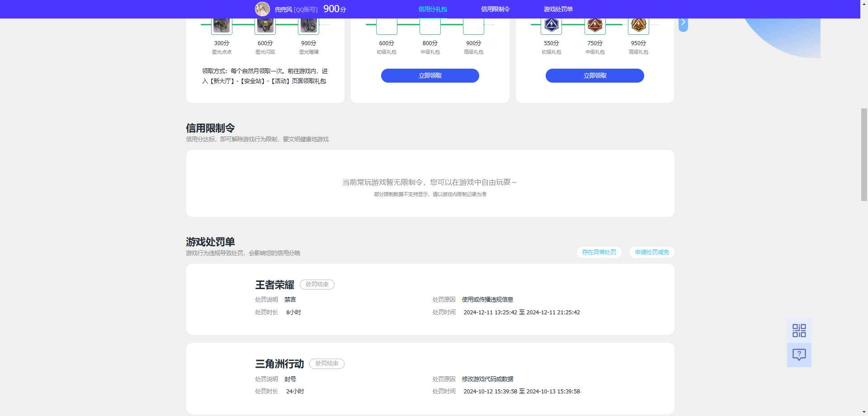Image resolution: width=868 pixels, height=416 pixels.
Task: Open the 申请处罚减免 link
Action: click(x=652, y=252)
